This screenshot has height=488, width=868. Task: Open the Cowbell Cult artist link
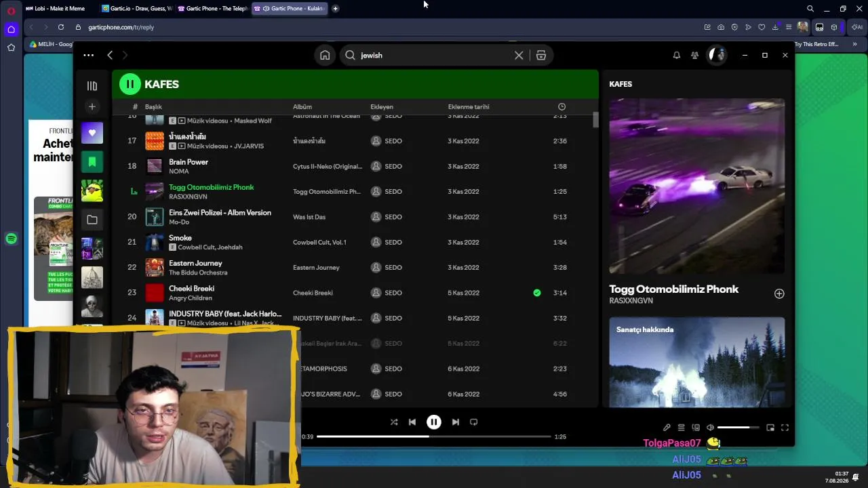click(197, 247)
